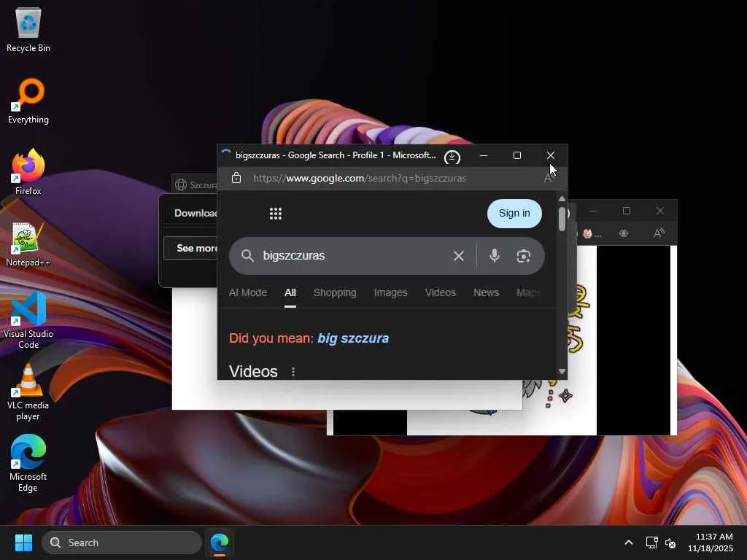Click the muted volume icon in the tray

670,542
